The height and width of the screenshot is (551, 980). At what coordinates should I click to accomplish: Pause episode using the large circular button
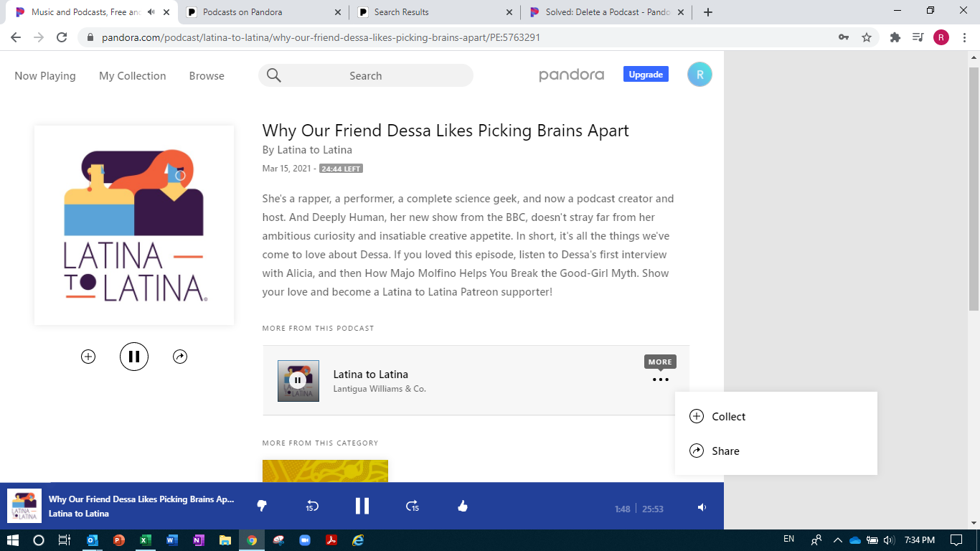point(134,357)
